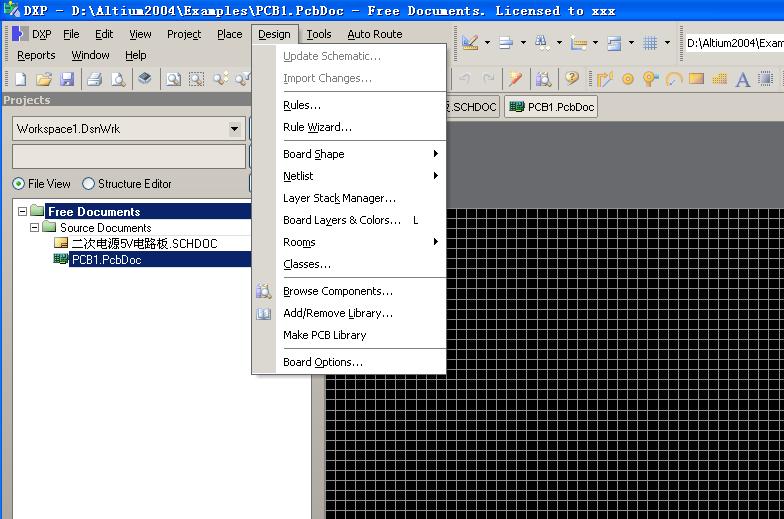Click the document path address field

click(x=735, y=43)
